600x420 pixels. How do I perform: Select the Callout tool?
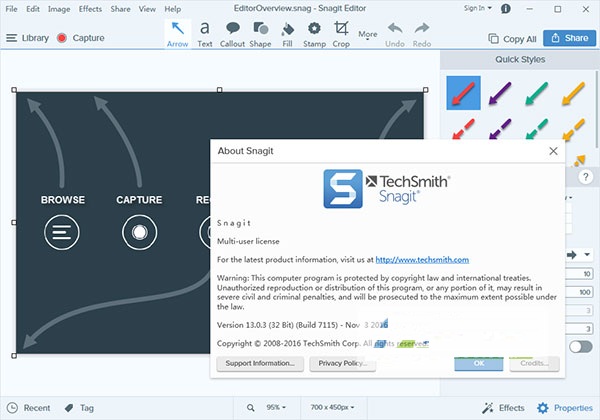[232, 34]
